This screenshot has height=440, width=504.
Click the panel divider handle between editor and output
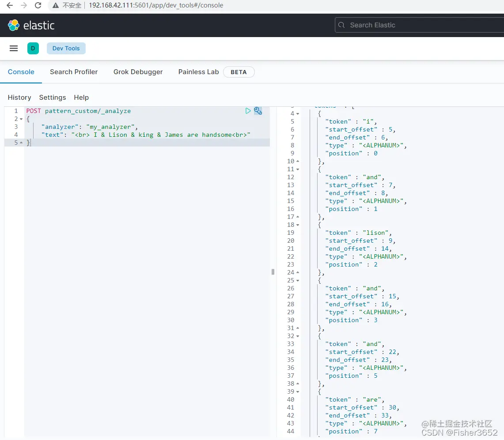click(273, 272)
